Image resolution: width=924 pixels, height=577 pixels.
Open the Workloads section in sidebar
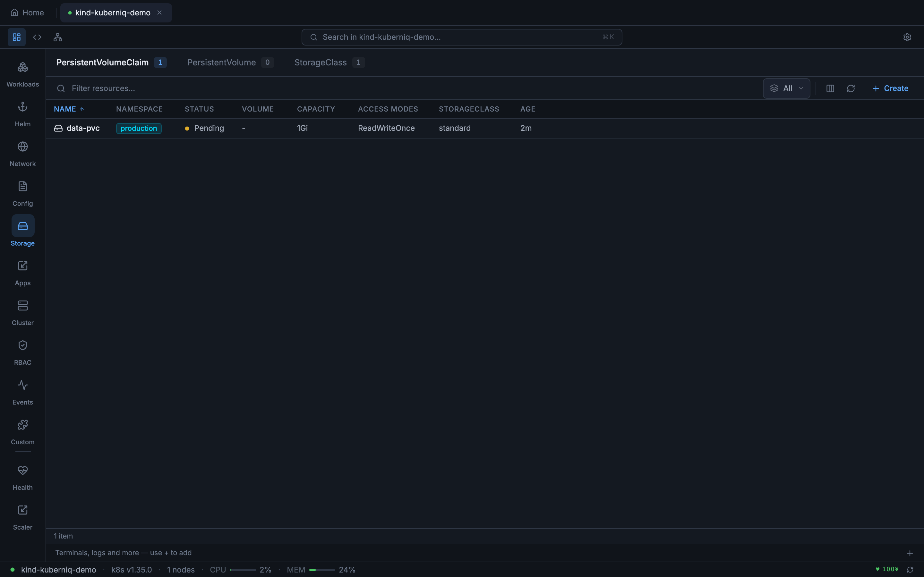point(22,74)
